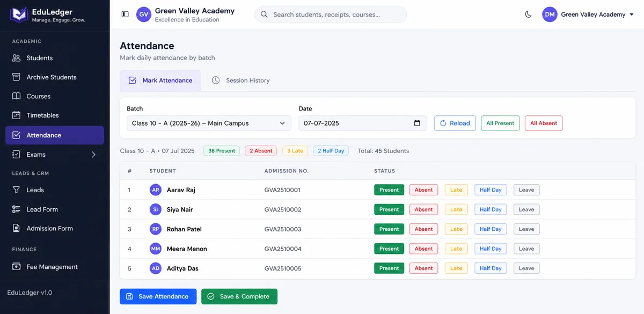Mark Meera Menon as Late
This screenshot has height=314, width=644.
[456, 249]
